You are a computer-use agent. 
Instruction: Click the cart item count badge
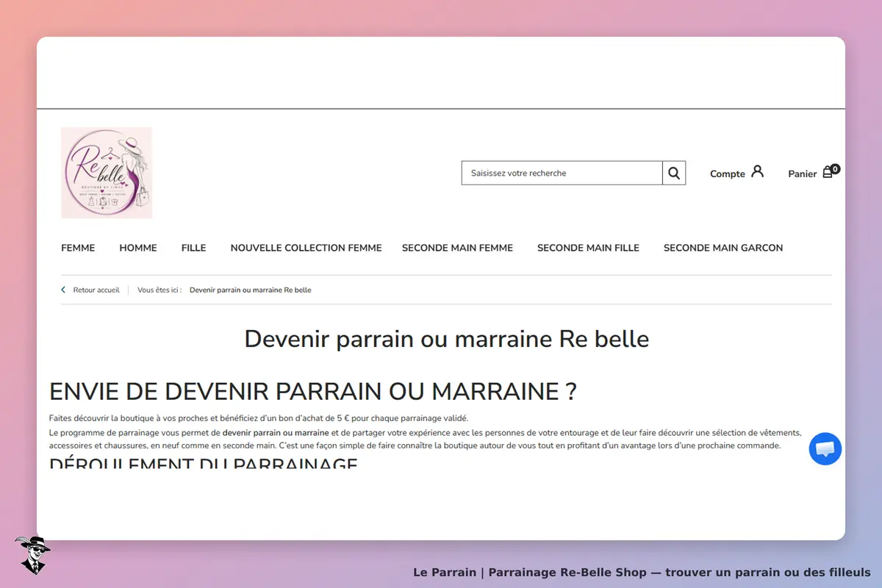click(835, 169)
